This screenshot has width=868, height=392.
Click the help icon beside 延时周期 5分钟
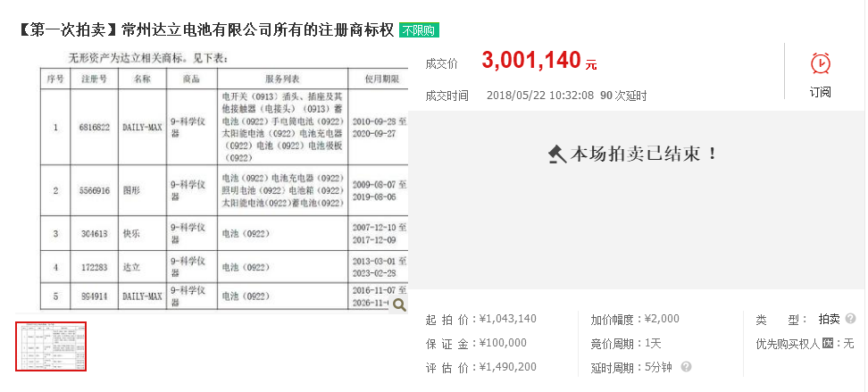point(687,367)
